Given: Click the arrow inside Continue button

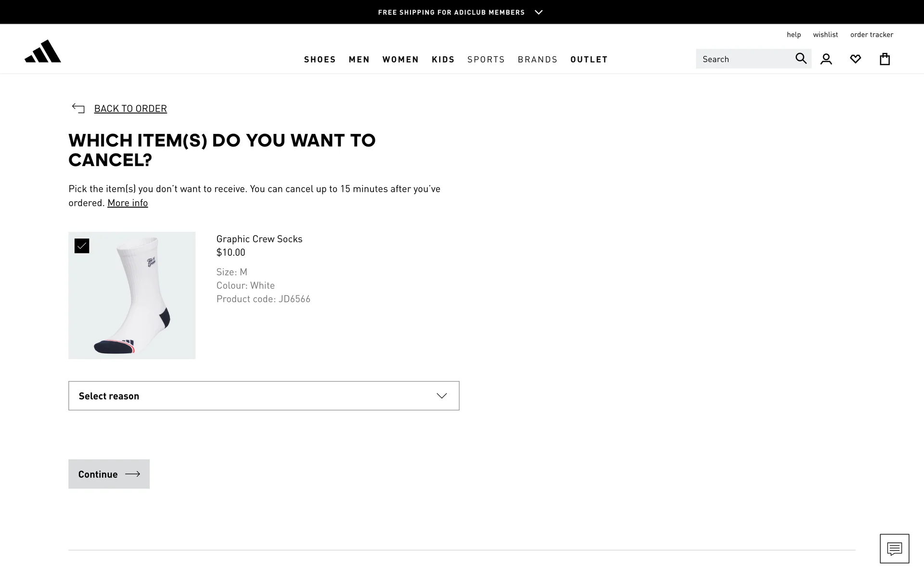Looking at the screenshot, I should pos(132,474).
